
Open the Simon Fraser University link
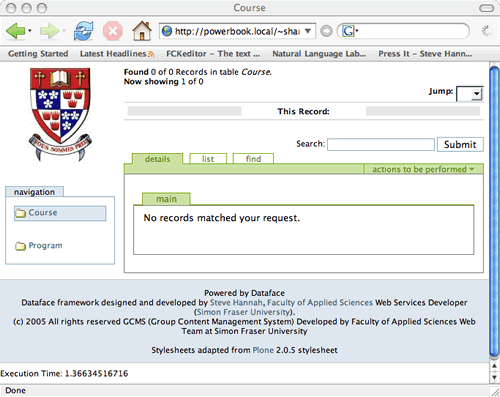click(x=244, y=312)
